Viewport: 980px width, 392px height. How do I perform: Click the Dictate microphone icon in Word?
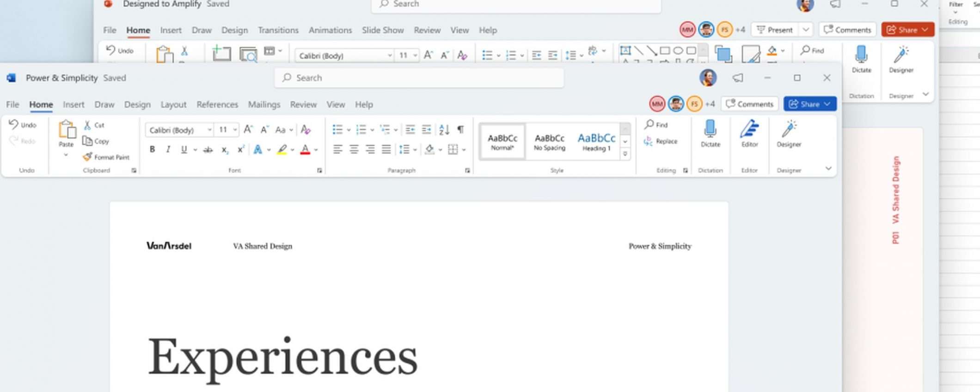710,130
